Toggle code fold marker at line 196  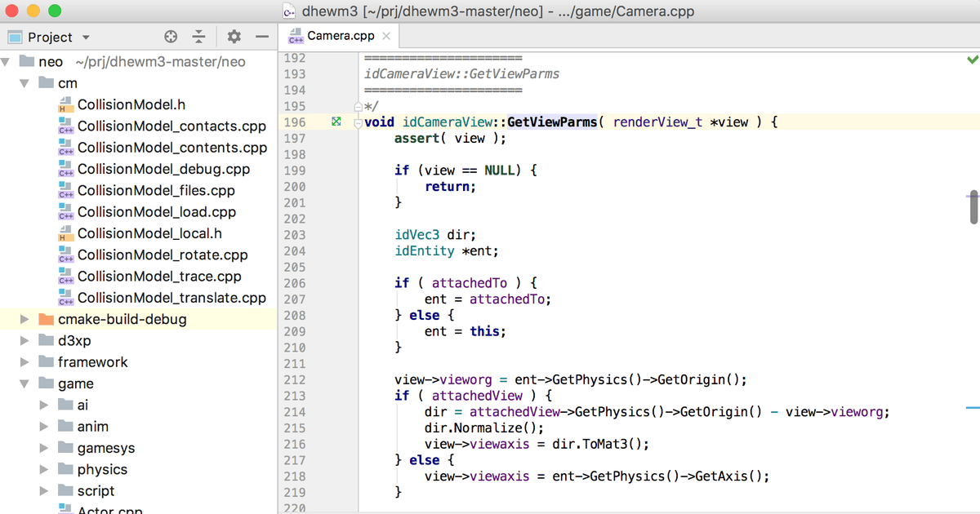(x=358, y=123)
